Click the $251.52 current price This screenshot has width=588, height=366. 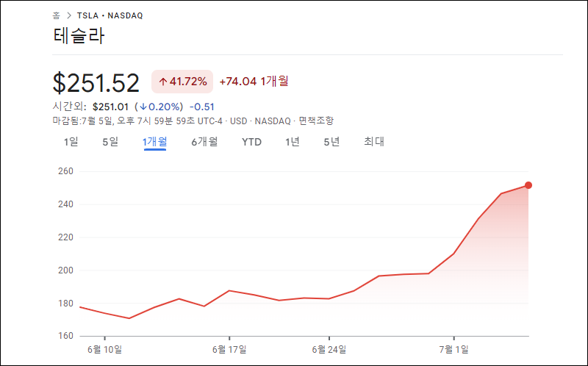click(96, 82)
